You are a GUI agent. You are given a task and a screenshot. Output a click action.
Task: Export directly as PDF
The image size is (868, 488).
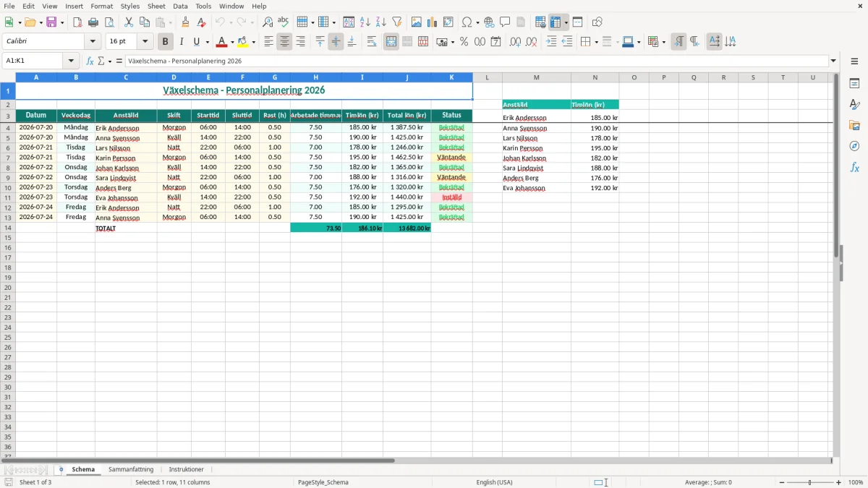pos(77,22)
